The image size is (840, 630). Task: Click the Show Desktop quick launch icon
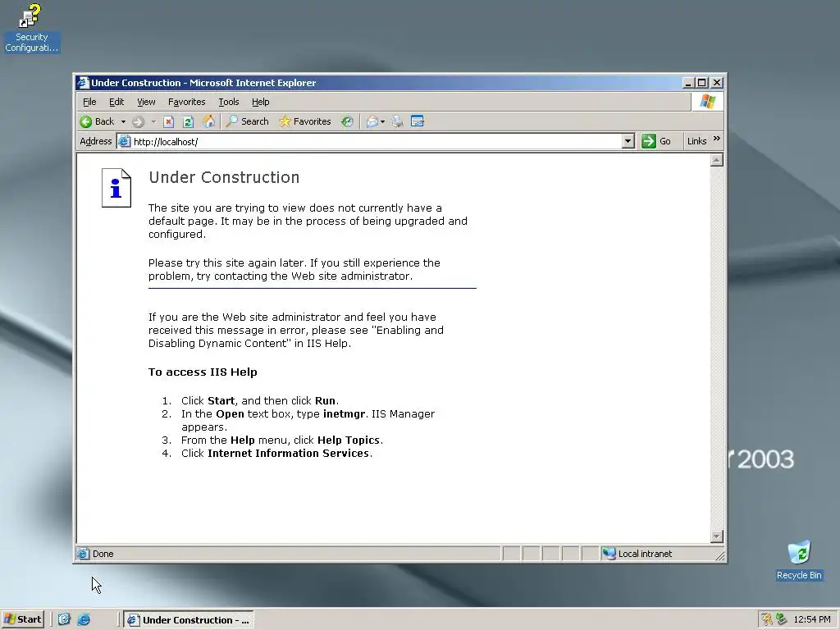(64, 619)
